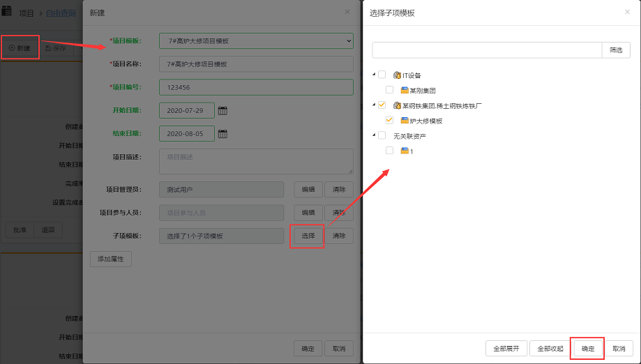Click 筛选 to filter templates
The height and width of the screenshot is (364, 641).
point(616,50)
